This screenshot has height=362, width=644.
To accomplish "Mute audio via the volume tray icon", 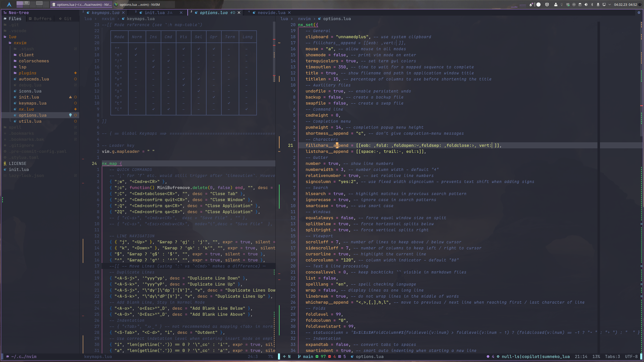I will 586,5.
